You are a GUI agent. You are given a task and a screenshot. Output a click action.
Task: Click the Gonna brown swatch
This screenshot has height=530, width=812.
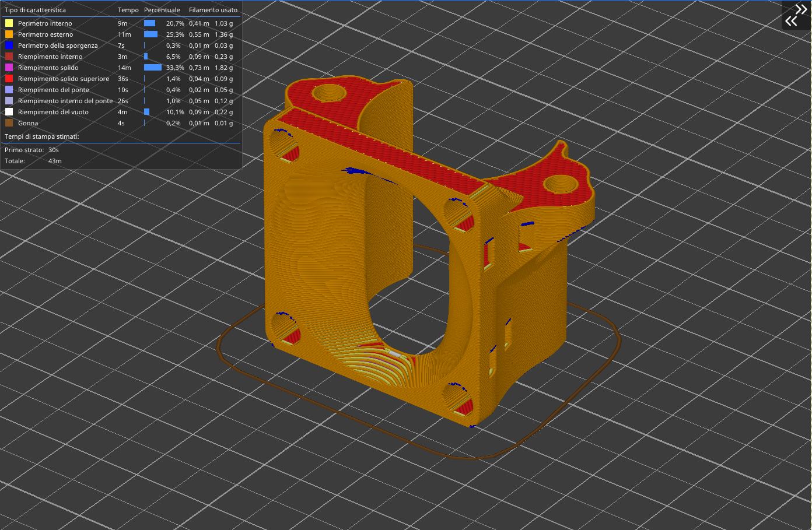pos(9,123)
